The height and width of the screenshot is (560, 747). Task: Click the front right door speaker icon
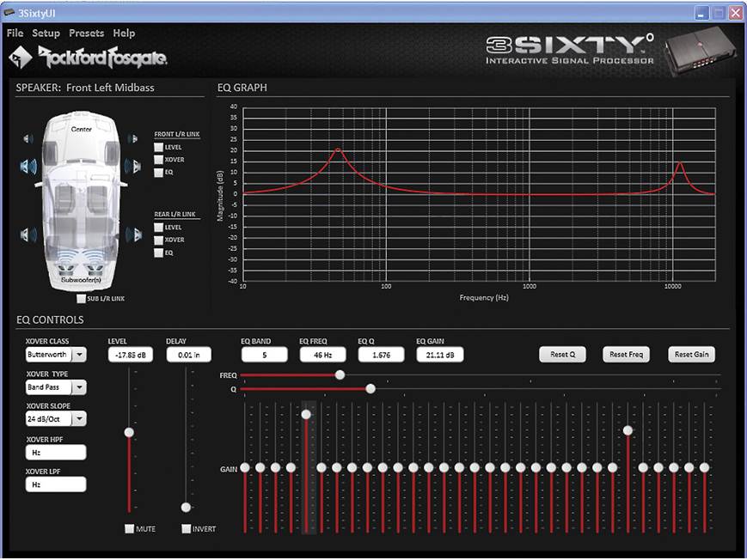(135, 166)
